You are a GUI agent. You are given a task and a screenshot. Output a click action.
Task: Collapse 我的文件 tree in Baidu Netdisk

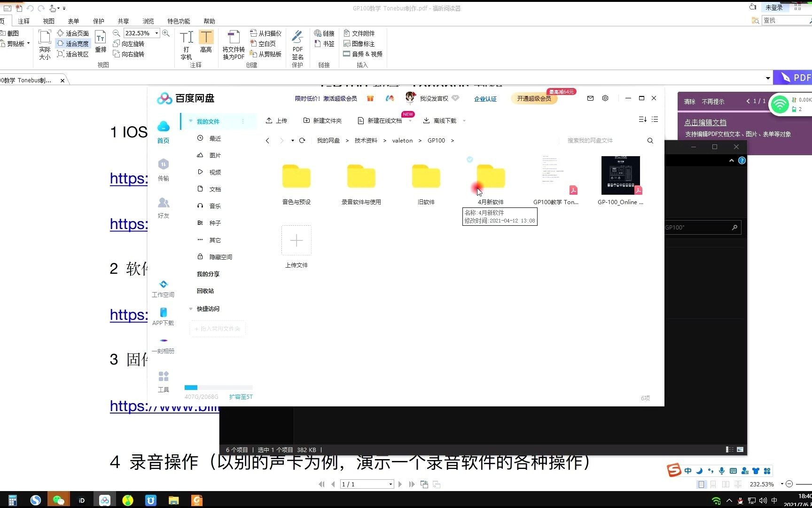(191, 121)
